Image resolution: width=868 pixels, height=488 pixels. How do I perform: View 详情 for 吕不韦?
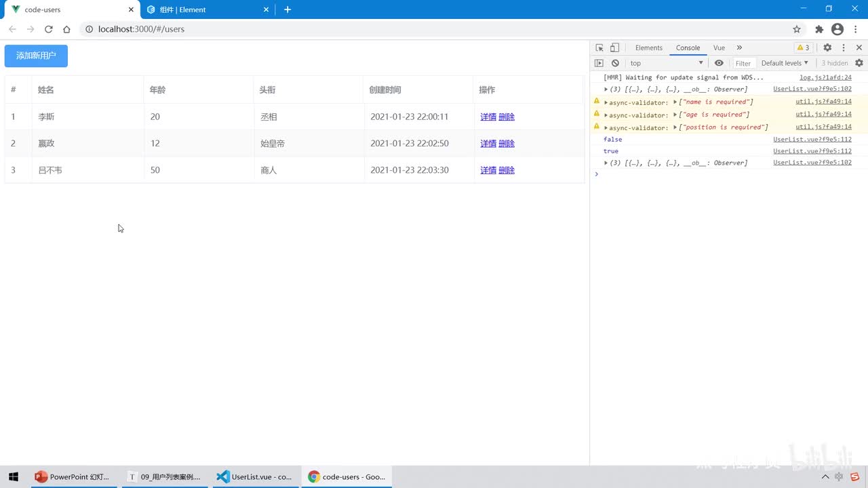(488, 170)
